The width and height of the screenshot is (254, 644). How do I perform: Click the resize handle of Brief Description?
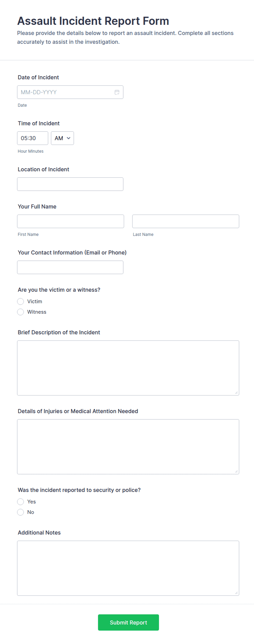[236, 392]
